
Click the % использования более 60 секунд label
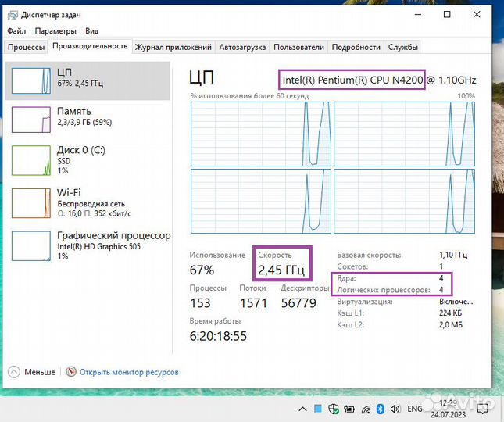pyautogui.click(x=250, y=96)
